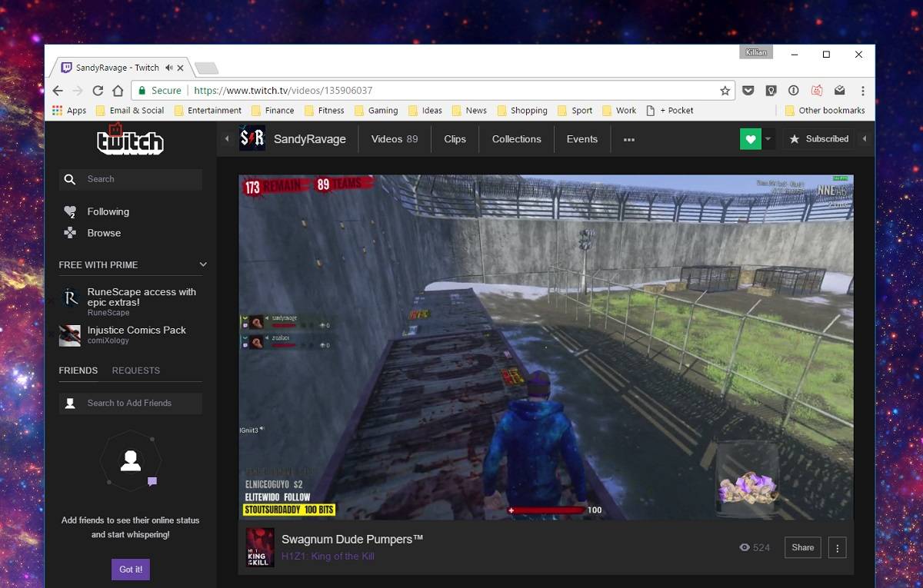Screen dimensions: 923x588
Task: Click the bookmark star in address bar
Action: click(x=725, y=91)
